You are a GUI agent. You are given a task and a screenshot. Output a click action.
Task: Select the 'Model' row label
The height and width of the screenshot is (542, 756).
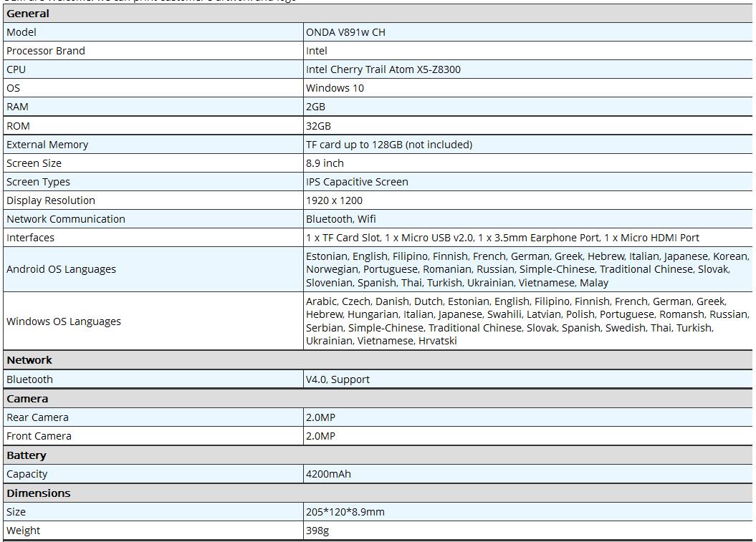click(21, 32)
